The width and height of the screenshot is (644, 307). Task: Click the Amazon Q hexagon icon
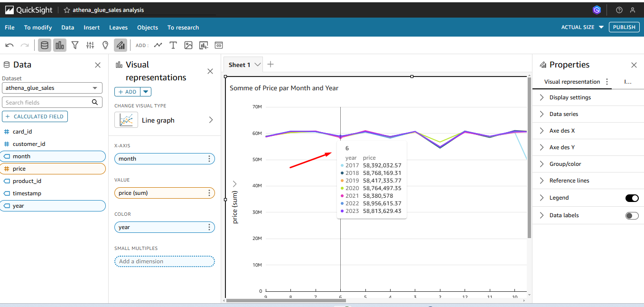point(597,10)
